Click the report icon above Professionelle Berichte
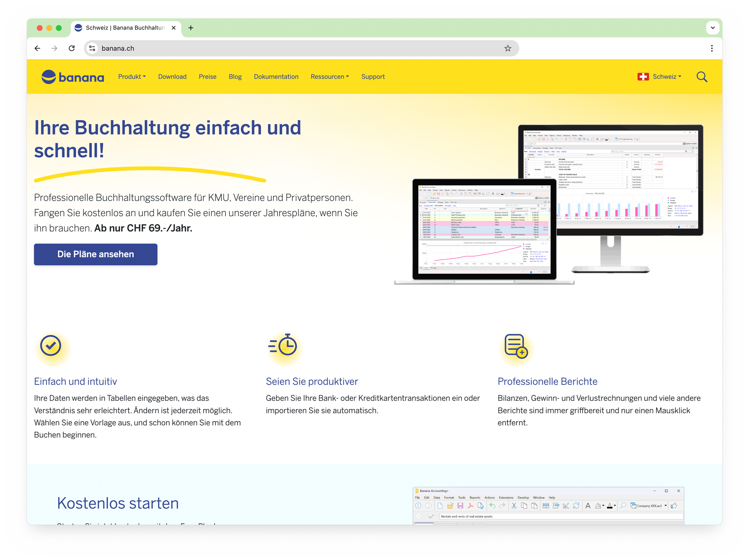The image size is (749, 560). point(516,346)
